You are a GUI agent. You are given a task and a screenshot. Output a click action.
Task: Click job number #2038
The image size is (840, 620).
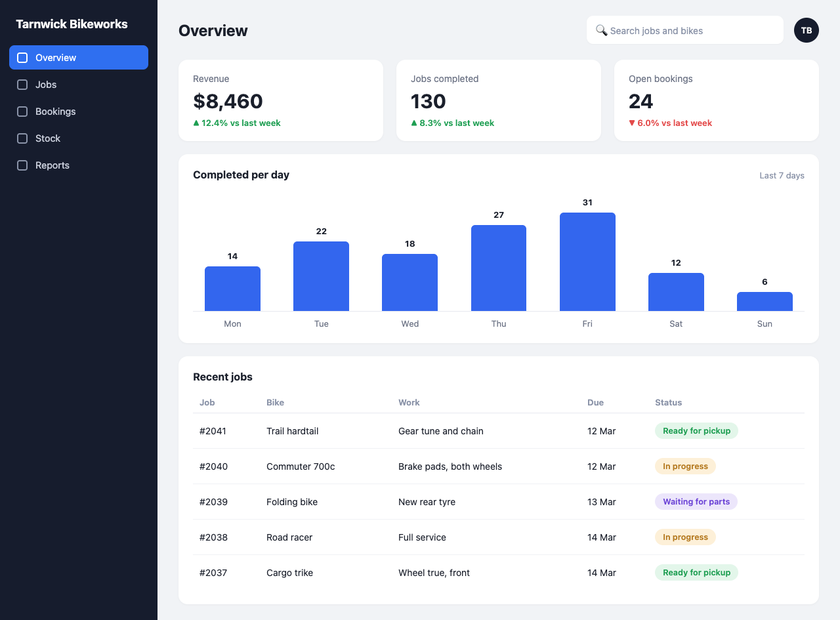coord(213,537)
